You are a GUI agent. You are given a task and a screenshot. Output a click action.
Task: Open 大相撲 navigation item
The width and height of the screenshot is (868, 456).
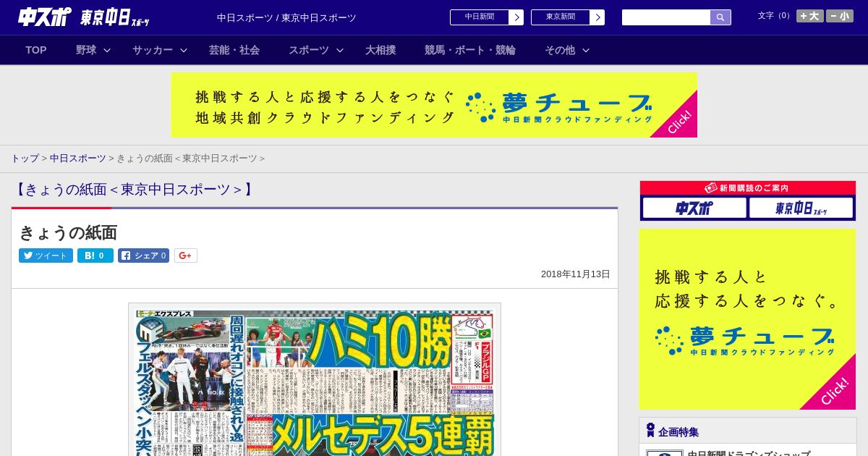380,50
